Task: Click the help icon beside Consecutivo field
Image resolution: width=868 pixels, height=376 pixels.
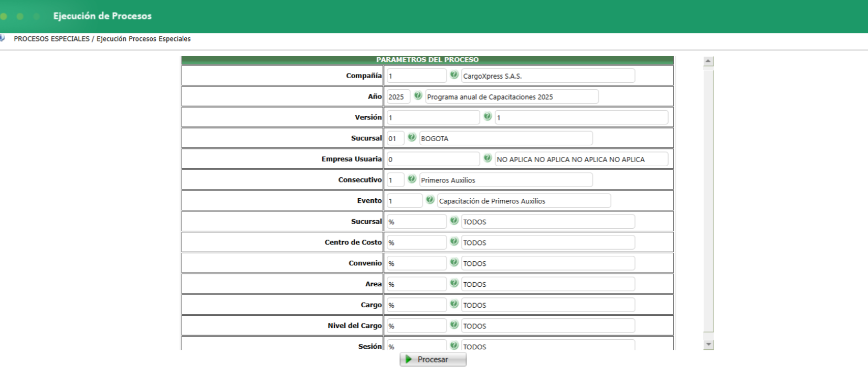Action: click(412, 179)
